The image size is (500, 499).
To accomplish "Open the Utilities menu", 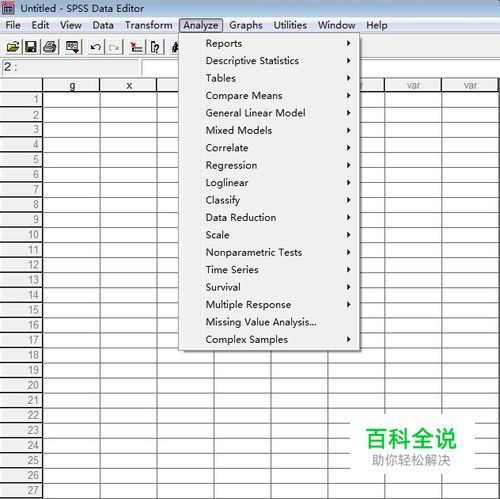I will point(290,25).
